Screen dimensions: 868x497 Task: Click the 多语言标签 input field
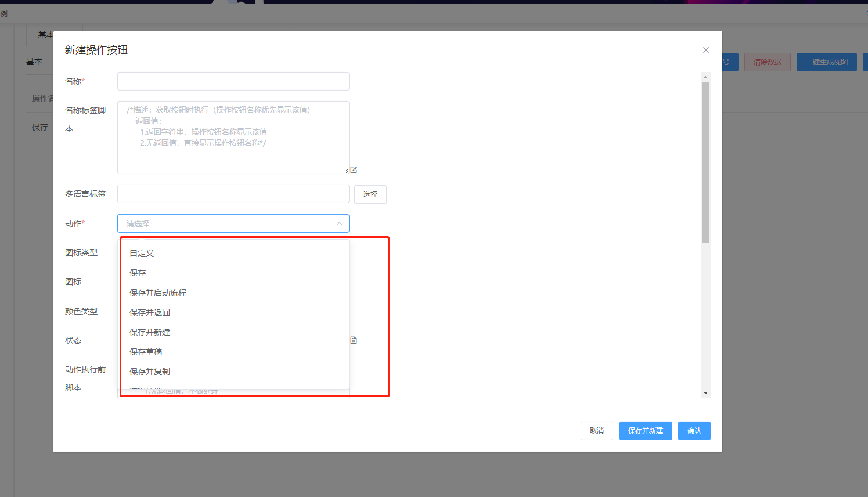point(233,194)
